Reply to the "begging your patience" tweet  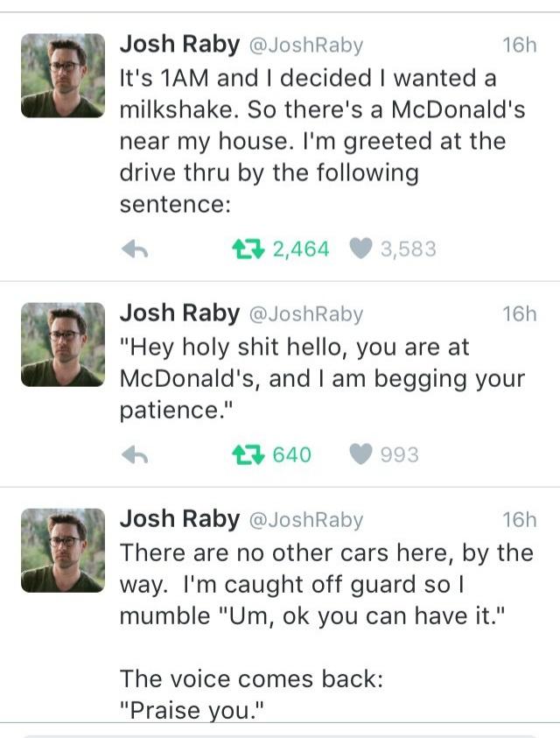coord(132,455)
